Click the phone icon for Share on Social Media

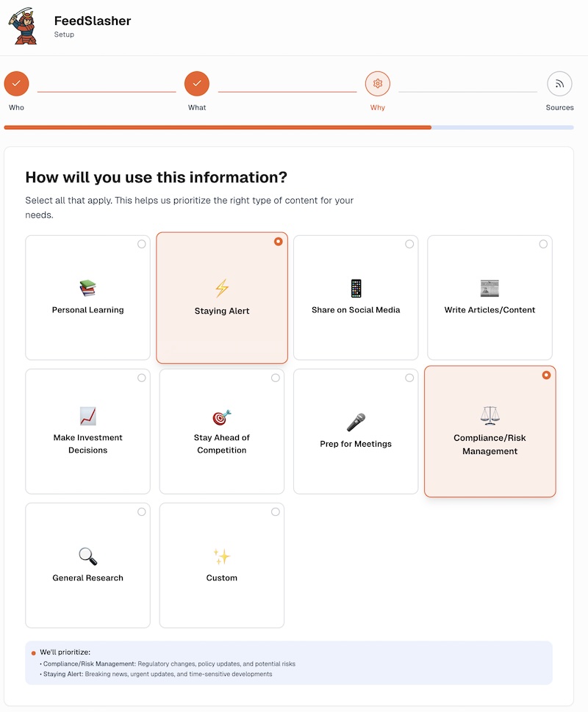(x=356, y=288)
